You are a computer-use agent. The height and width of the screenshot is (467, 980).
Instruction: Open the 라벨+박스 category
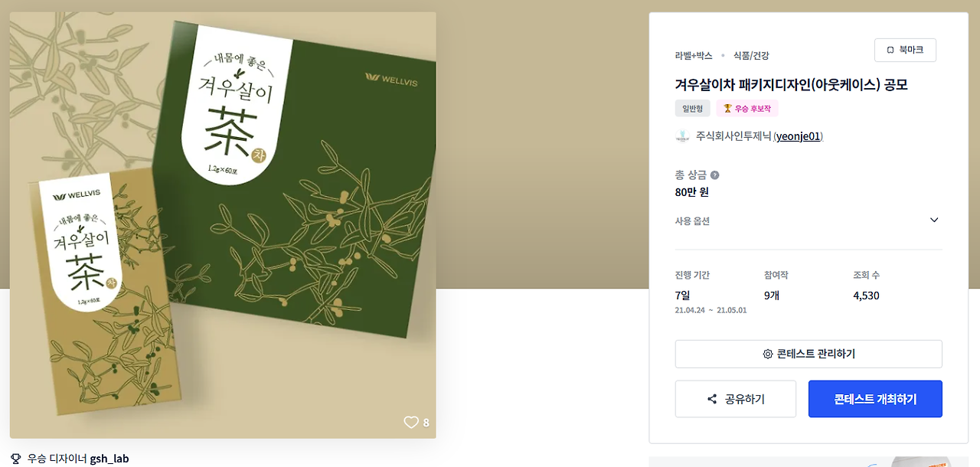694,55
